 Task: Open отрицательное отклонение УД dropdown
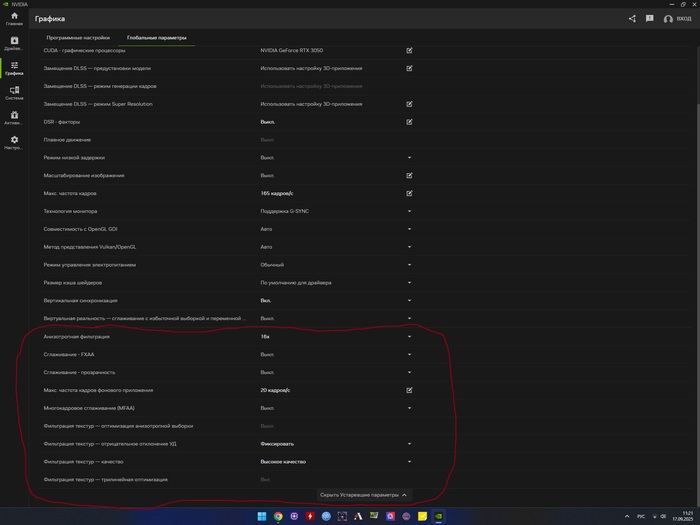(409, 444)
